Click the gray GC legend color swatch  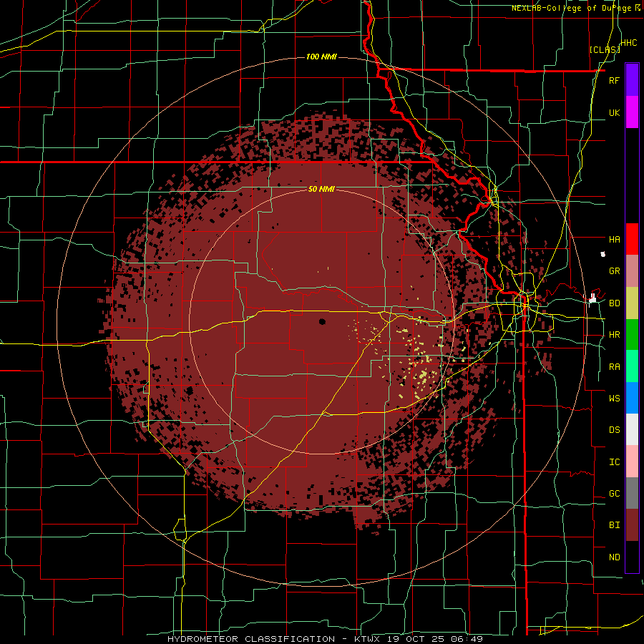coord(632,493)
